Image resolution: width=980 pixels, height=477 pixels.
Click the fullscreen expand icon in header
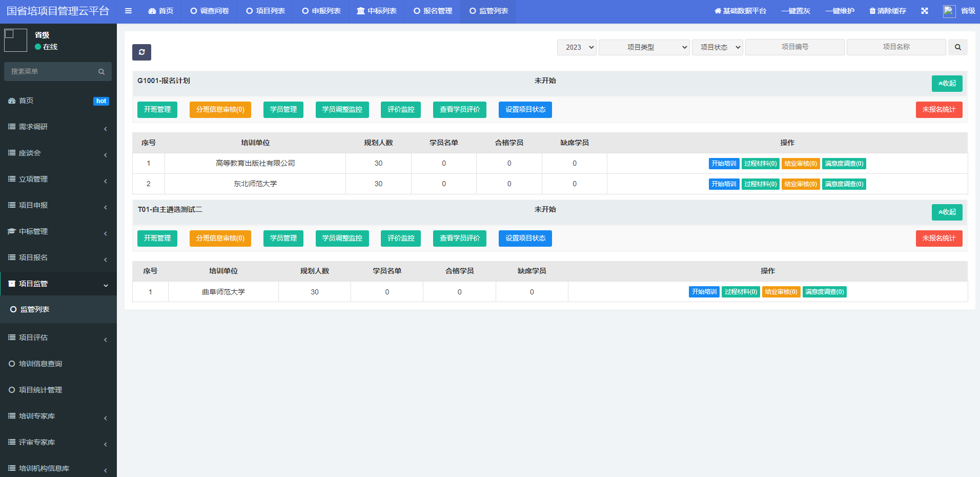click(x=924, y=11)
